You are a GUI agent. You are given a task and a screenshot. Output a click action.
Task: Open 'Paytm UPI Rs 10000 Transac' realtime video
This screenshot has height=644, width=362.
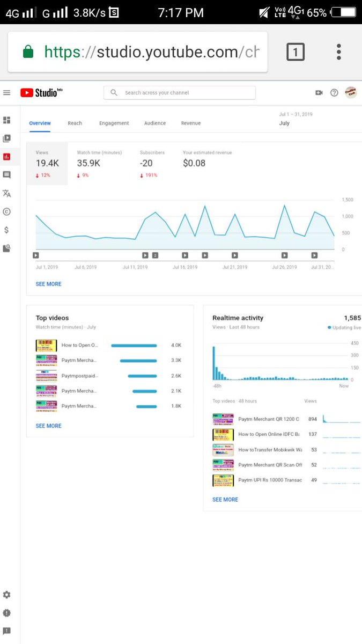(270, 480)
